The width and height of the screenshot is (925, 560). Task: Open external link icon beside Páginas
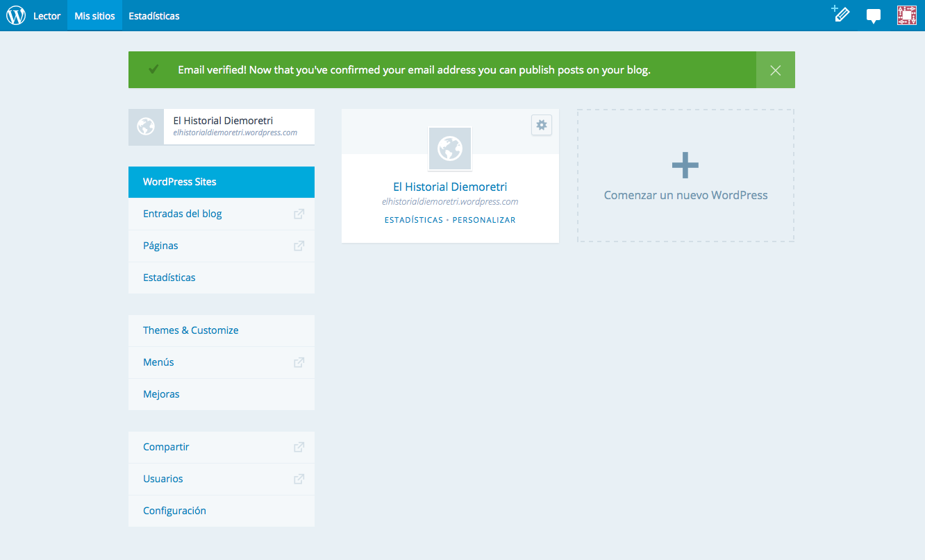pos(299,246)
